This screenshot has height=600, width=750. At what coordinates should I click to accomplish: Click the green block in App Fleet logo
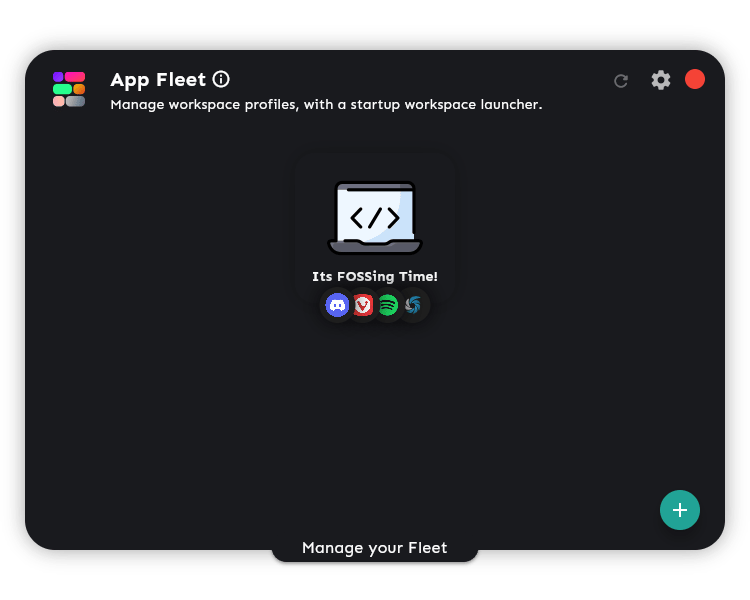(62, 89)
